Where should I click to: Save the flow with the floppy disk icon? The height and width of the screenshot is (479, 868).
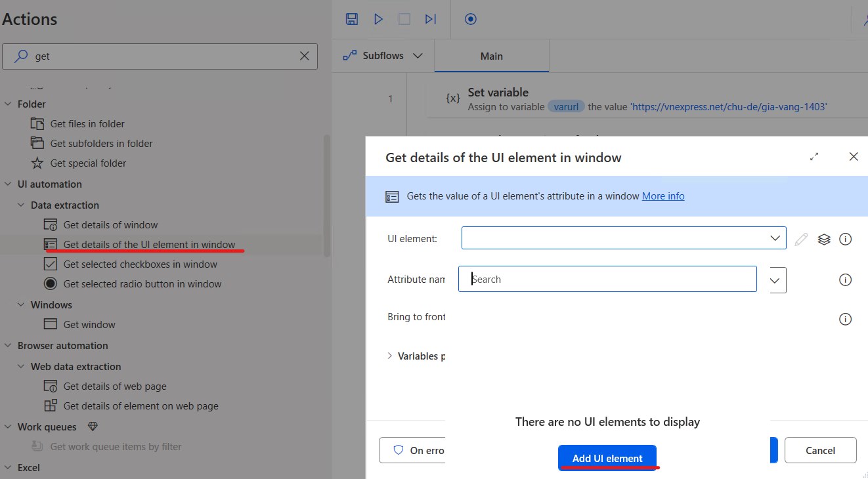coord(352,19)
